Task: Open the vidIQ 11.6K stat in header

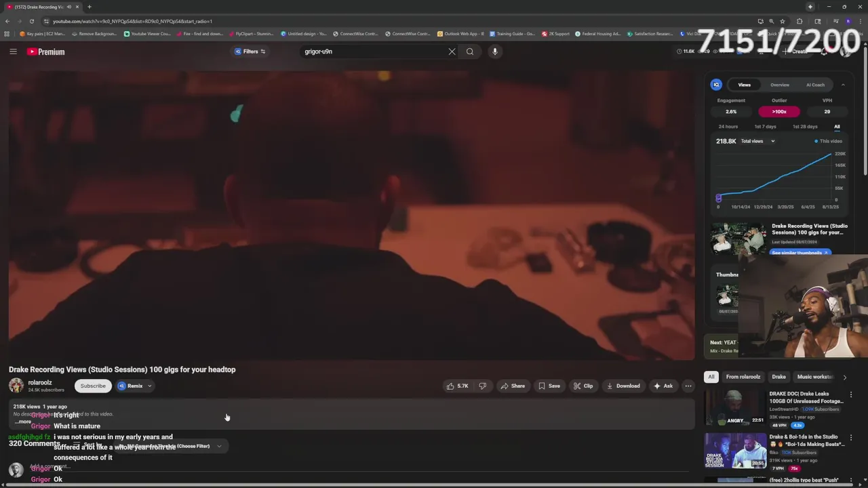Action: pos(686,52)
